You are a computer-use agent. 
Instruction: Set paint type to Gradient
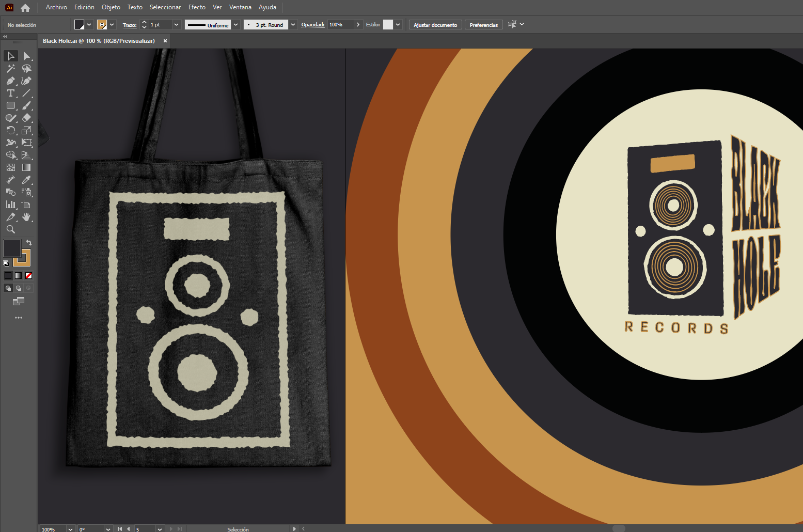click(19, 276)
